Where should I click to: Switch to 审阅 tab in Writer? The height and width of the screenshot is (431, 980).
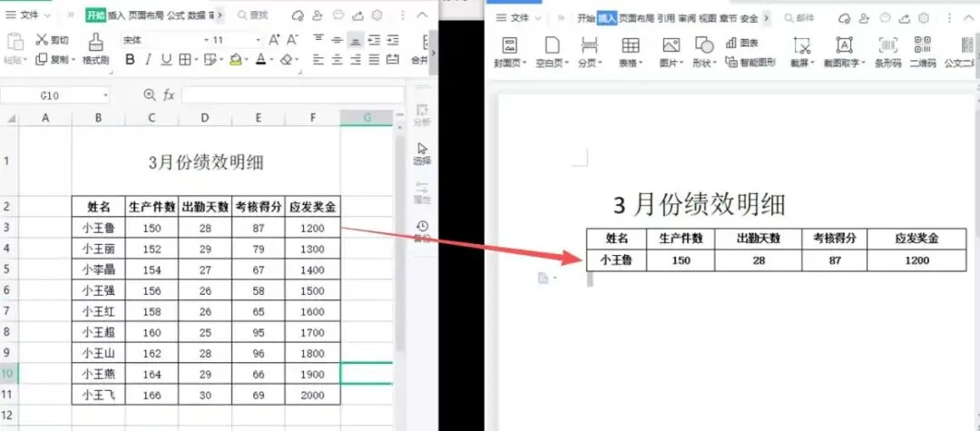point(687,19)
